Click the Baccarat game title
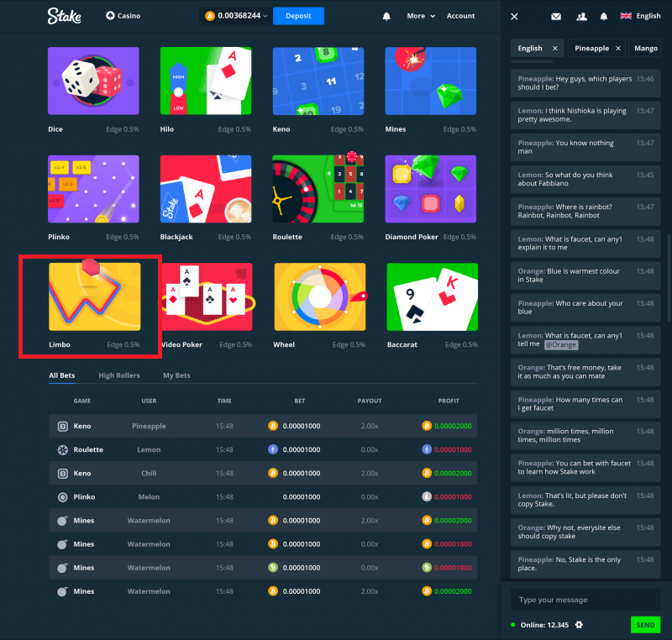The image size is (672, 640). click(402, 345)
